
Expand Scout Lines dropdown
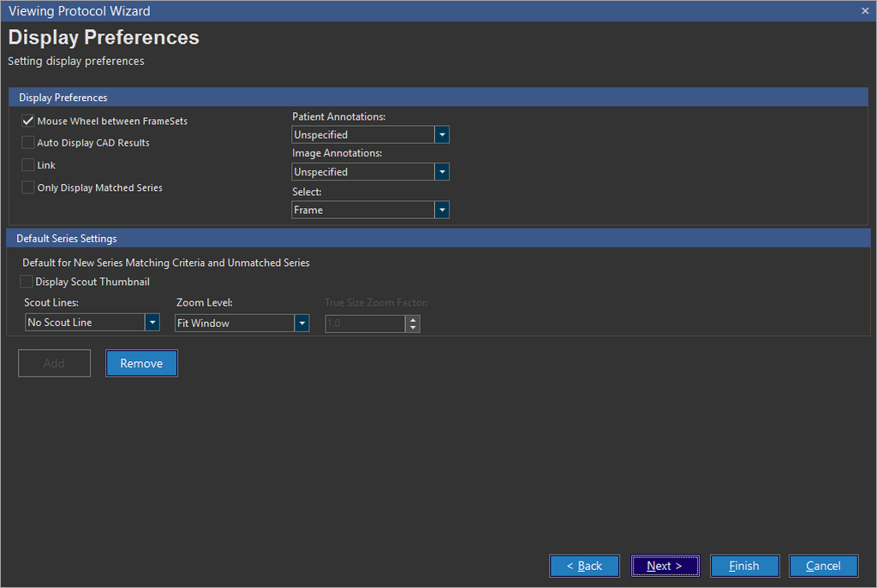[x=152, y=323]
